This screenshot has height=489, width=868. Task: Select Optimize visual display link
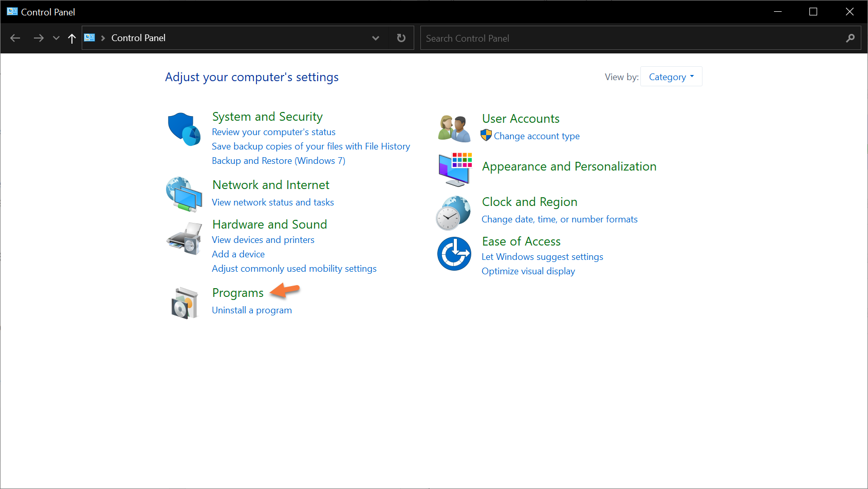(x=528, y=271)
